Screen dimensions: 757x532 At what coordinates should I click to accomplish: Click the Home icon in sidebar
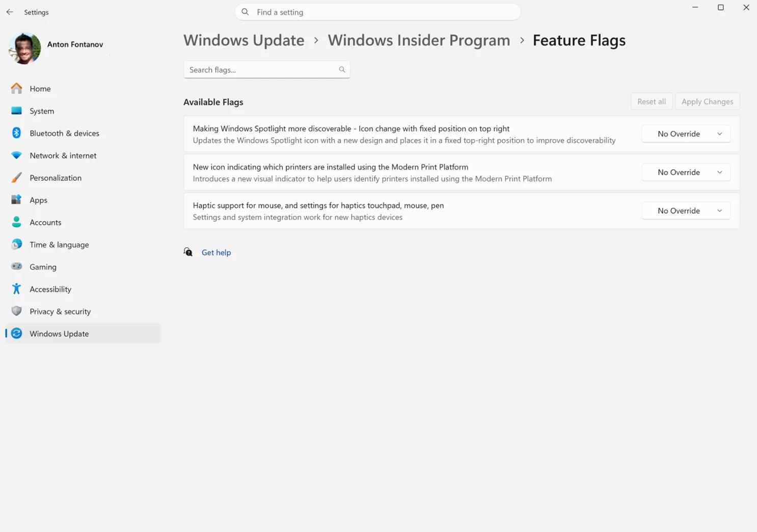(x=17, y=89)
